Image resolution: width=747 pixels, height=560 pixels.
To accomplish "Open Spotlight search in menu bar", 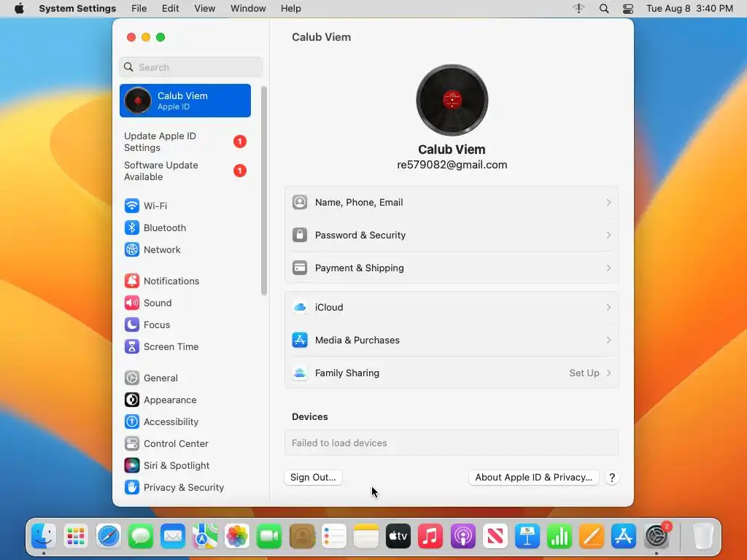I will pos(603,9).
